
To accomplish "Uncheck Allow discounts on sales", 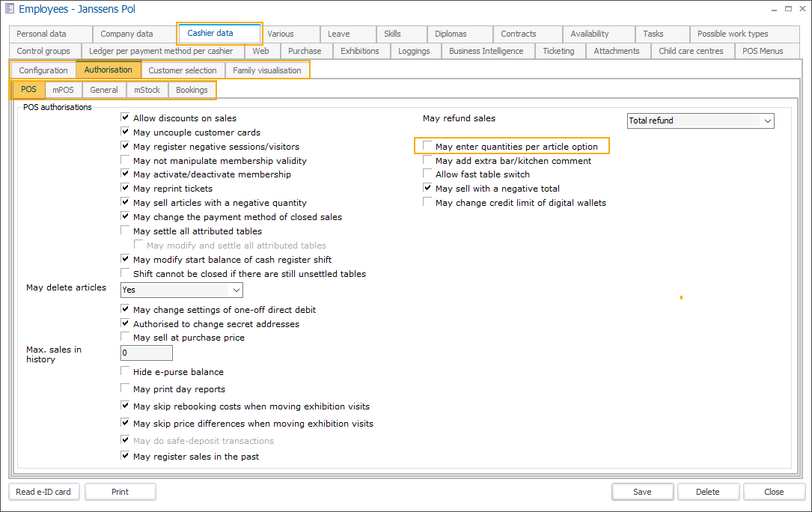I will tap(126, 118).
